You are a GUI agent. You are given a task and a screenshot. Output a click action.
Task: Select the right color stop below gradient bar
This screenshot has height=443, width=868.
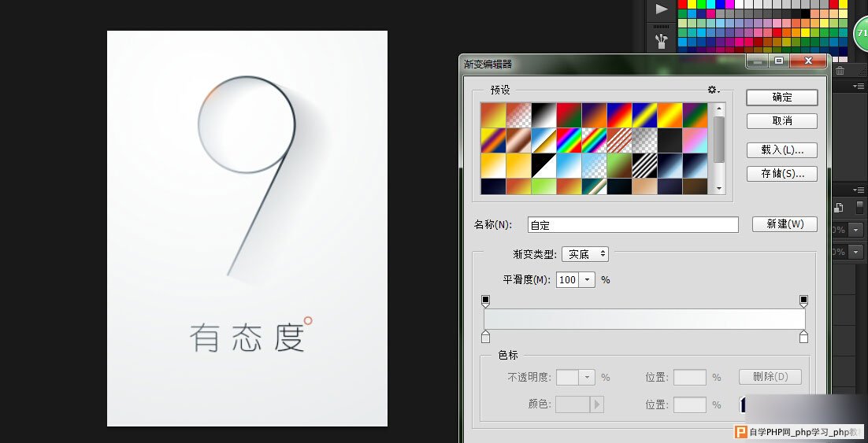tap(803, 336)
